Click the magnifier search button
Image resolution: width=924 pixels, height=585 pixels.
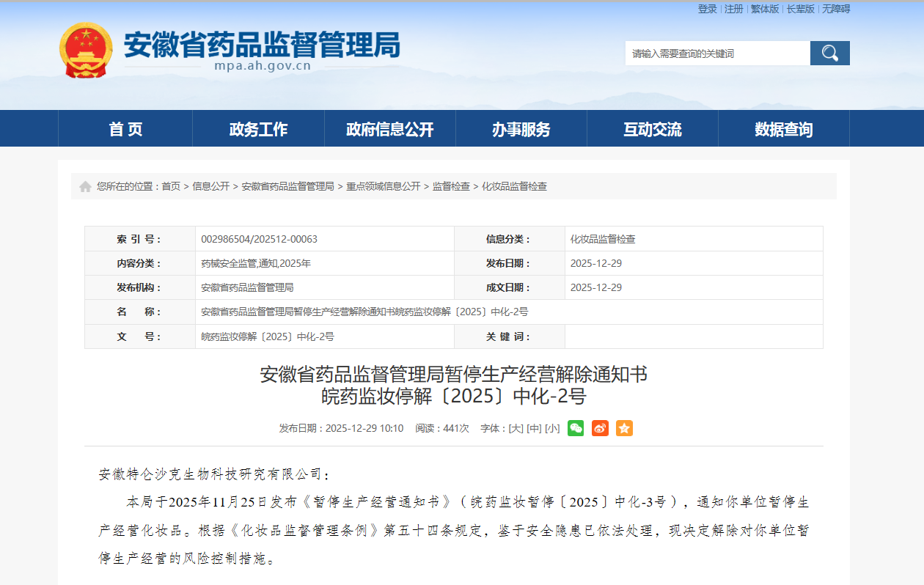pyautogui.click(x=829, y=53)
